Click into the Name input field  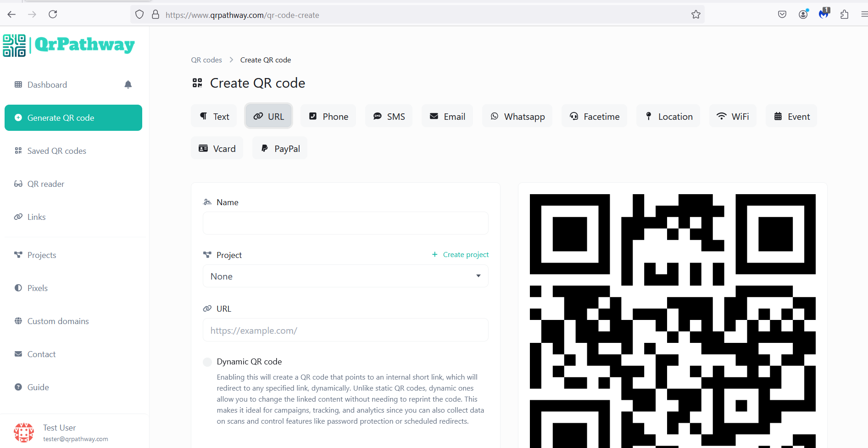pyautogui.click(x=345, y=223)
